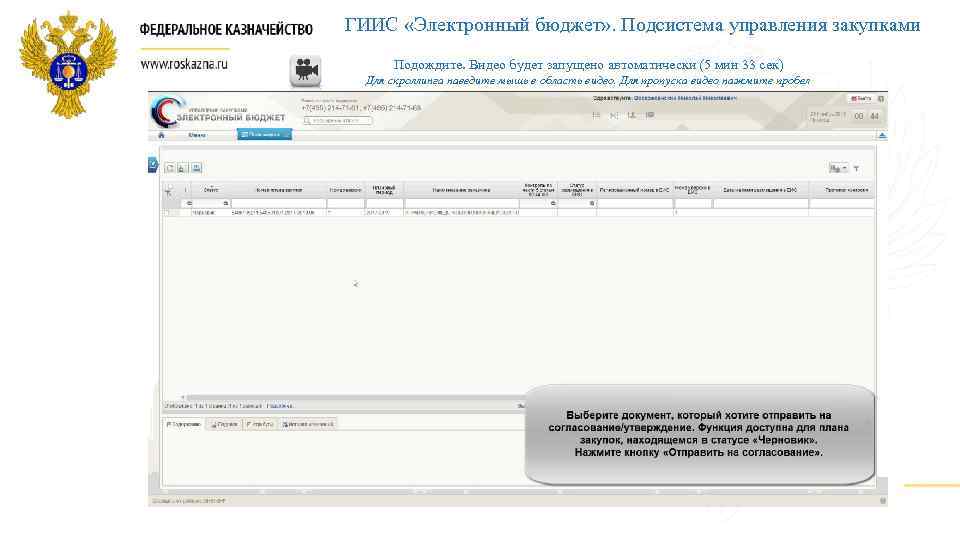Collapse the header with blue arrow
Image resolution: width=960 pixels, height=540 pixels.
point(882,135)
